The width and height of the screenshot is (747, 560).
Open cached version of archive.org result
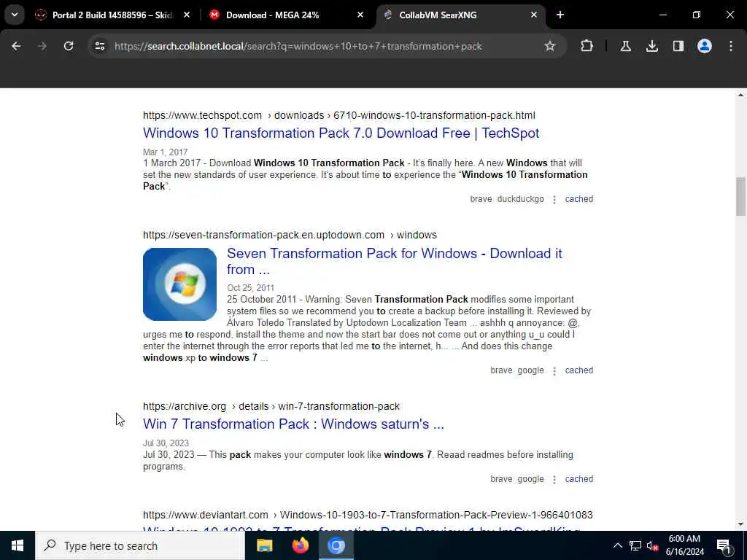[578, 479]
